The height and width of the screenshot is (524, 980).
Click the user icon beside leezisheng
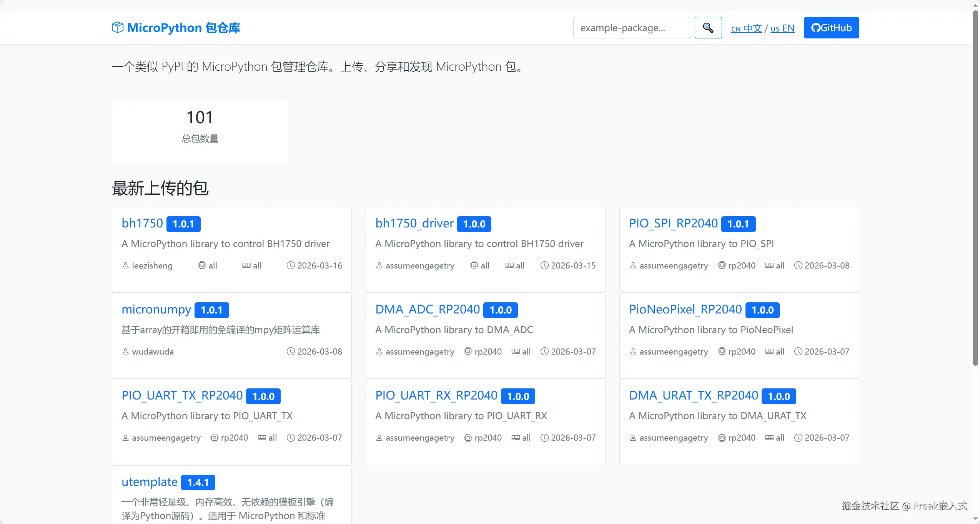point(125,265)
